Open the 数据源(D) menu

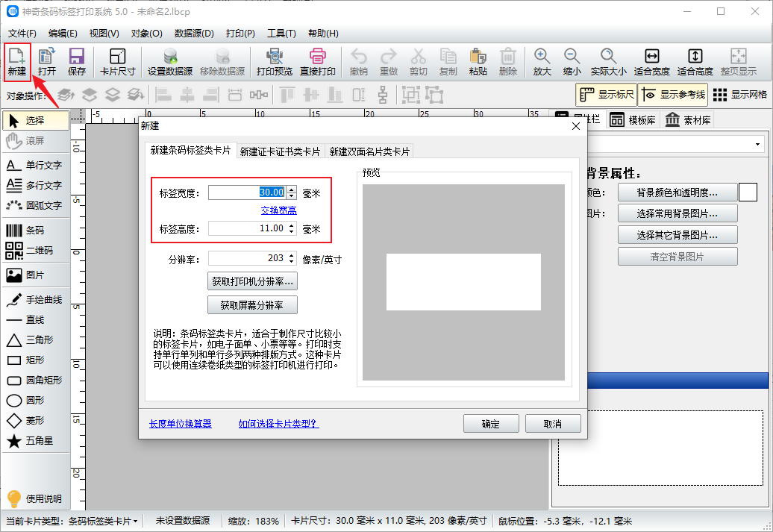(194, 34)
